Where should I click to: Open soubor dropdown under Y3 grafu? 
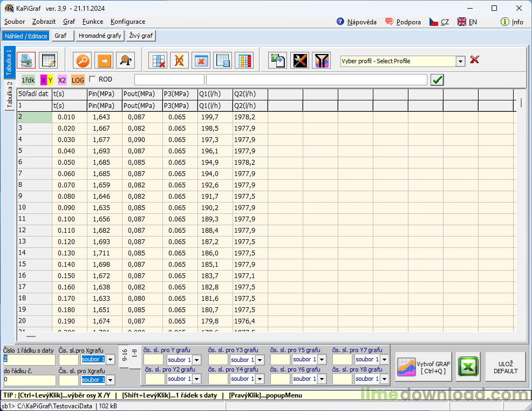[x=260, y=360]
